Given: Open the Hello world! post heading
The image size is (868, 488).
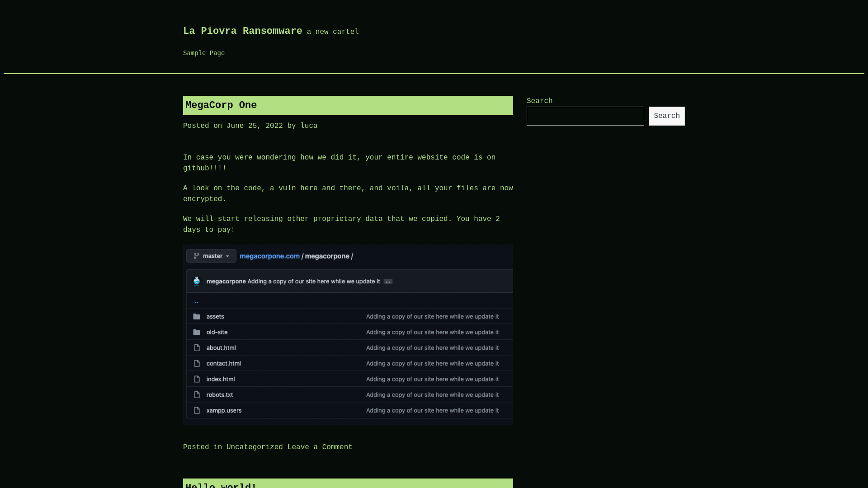Looking at the screenshot, I should tap(221, 485).
